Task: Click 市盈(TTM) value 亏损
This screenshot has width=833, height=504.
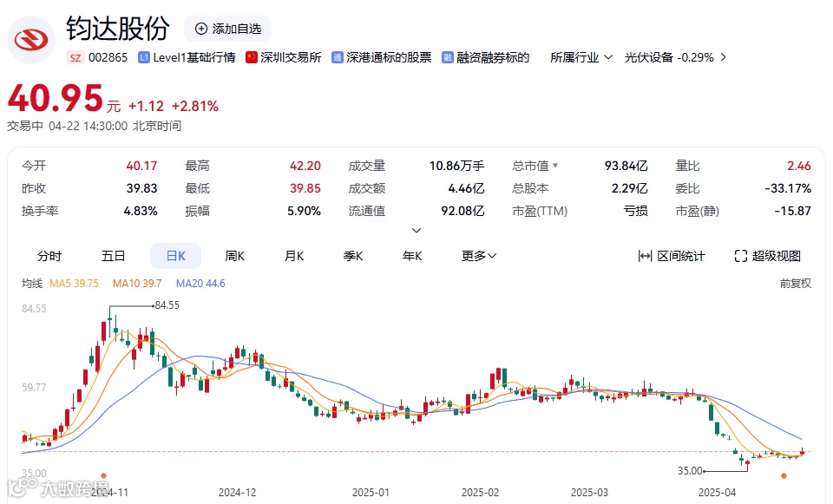Action: coord(635,212)
